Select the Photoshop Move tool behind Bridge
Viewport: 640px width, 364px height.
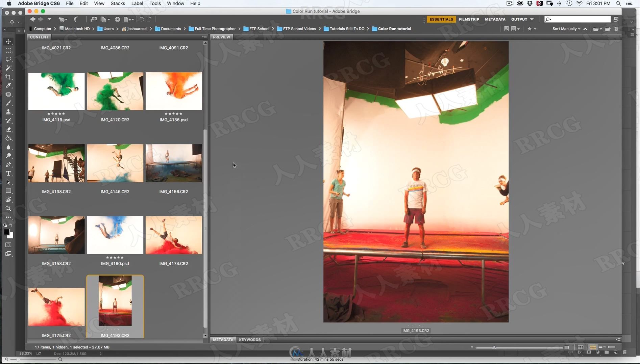point(8,42)
